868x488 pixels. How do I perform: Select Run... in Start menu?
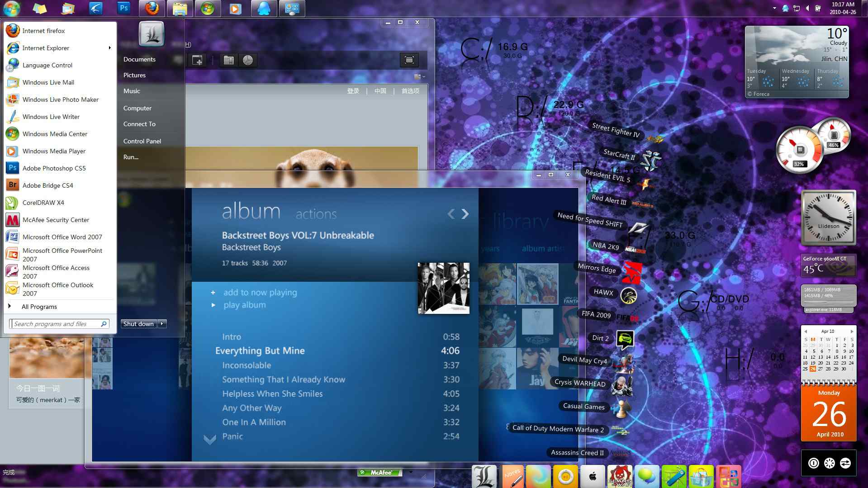[131, 157]
